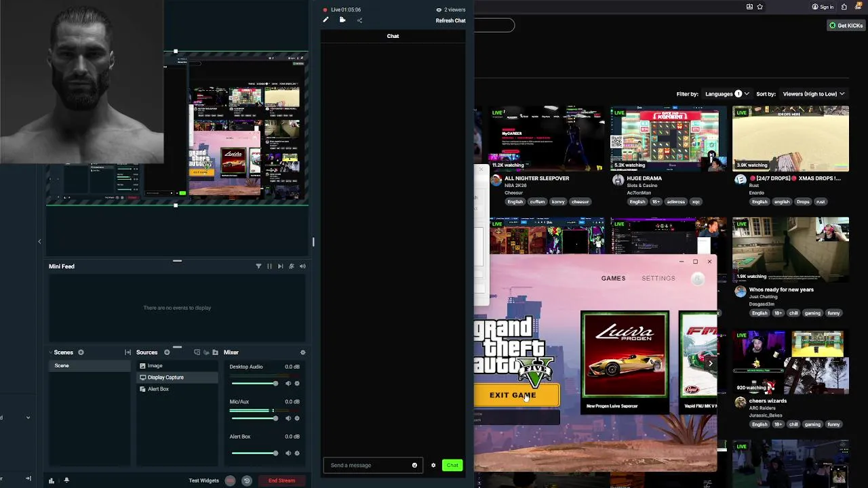Viewport: 868px width, 488px height.
Task: Skip the current alert in Mini Feed
Action: [280, 266]
